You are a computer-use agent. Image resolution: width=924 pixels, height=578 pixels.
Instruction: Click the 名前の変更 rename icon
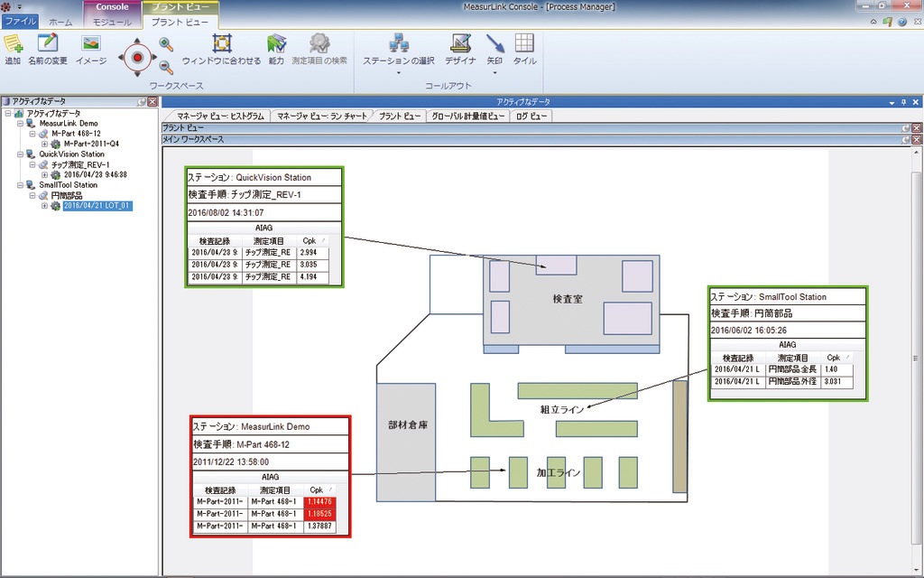47,43
